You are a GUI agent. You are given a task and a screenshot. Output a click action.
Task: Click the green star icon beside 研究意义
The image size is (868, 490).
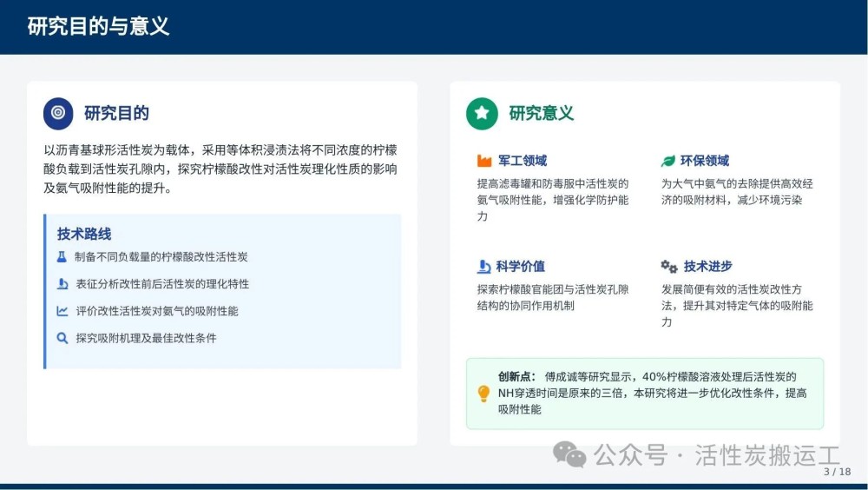[482, 113]
